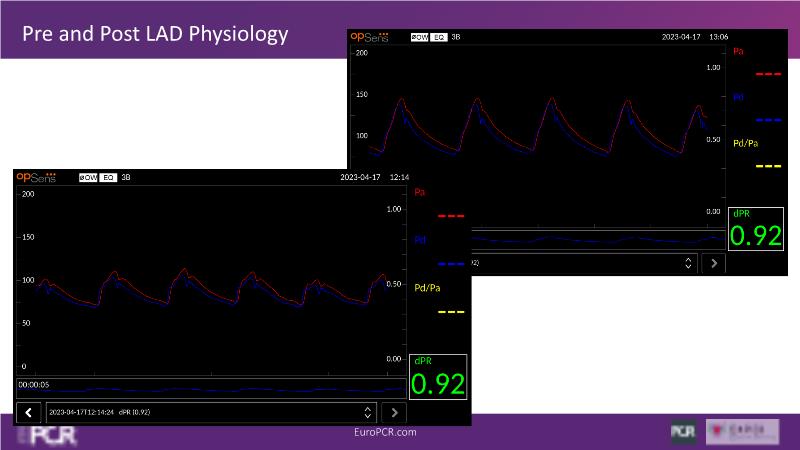
Task: Open the recording selector showing dPR (0.92)
Action: 200,412
